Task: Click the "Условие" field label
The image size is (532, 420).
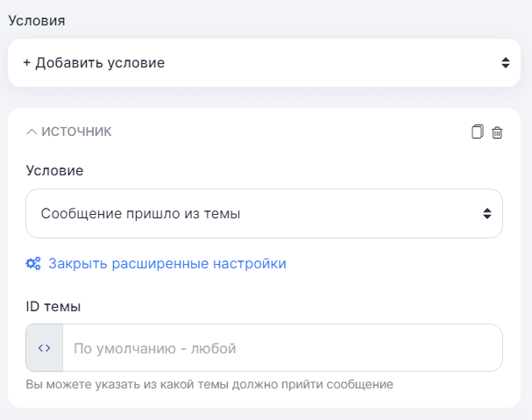Action: (x=54, y=170)
